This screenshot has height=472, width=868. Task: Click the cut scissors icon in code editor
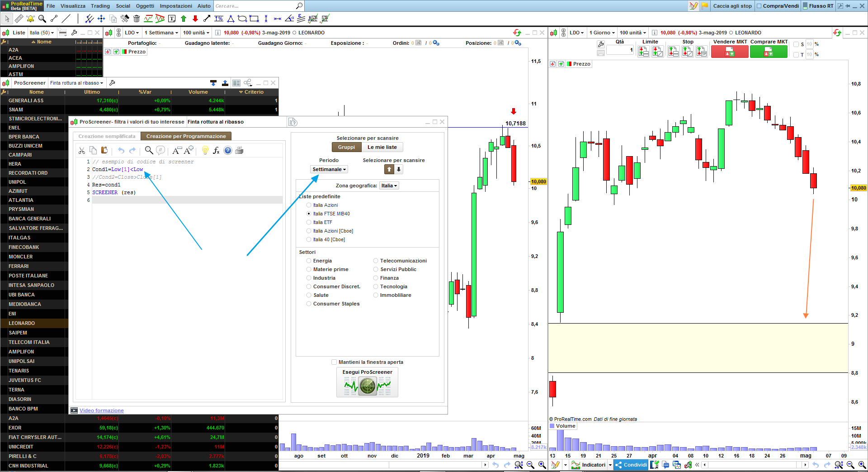(82, 151)
